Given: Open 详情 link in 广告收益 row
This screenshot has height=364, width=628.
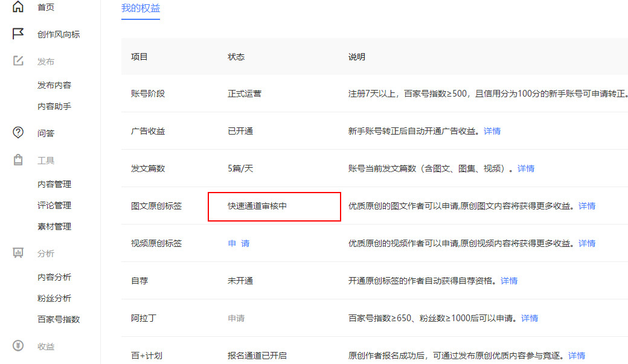Looking at the screenshot, I should pos(492,131).
